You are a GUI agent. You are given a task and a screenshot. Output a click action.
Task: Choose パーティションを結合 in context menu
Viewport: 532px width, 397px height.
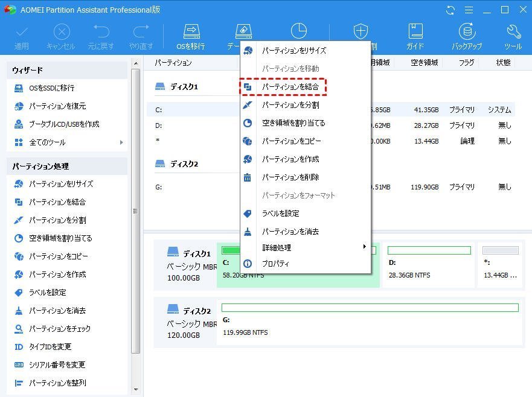point(305,87)
